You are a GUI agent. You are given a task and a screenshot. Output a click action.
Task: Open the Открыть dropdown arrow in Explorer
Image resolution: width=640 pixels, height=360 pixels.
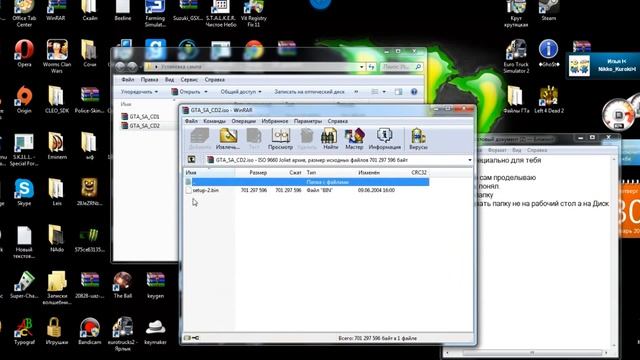[206, 92]
